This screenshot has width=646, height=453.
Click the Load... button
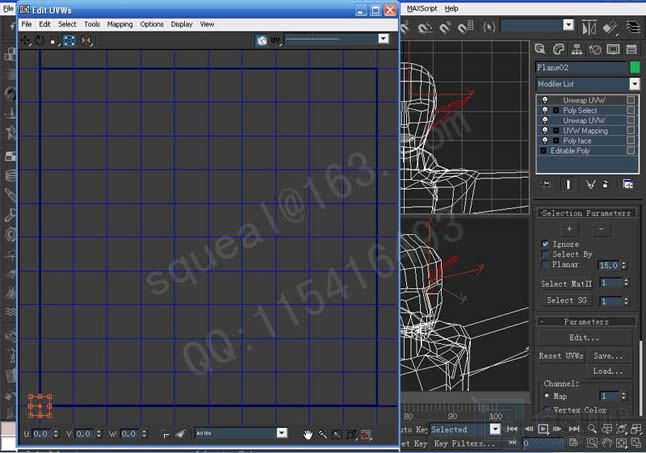pyautogui.click(x=607, y=370)
